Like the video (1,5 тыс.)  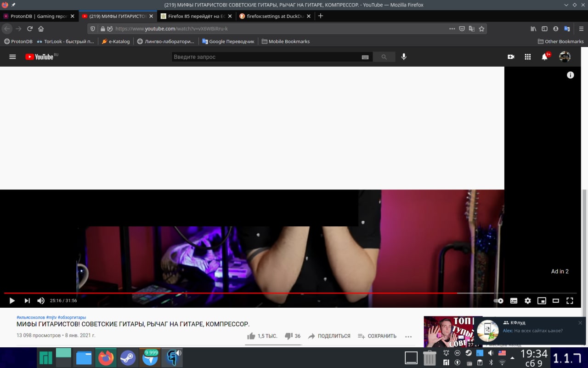click(x=262, y=336)
